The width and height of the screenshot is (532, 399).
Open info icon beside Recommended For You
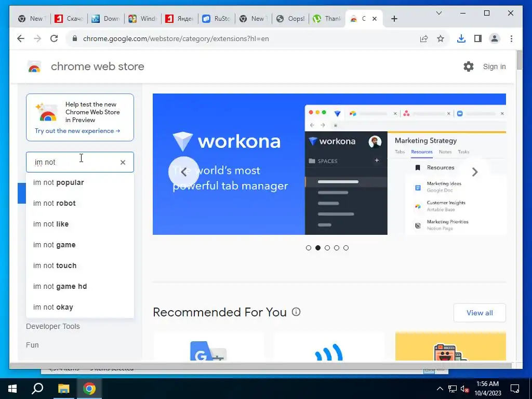pos(296,312)
